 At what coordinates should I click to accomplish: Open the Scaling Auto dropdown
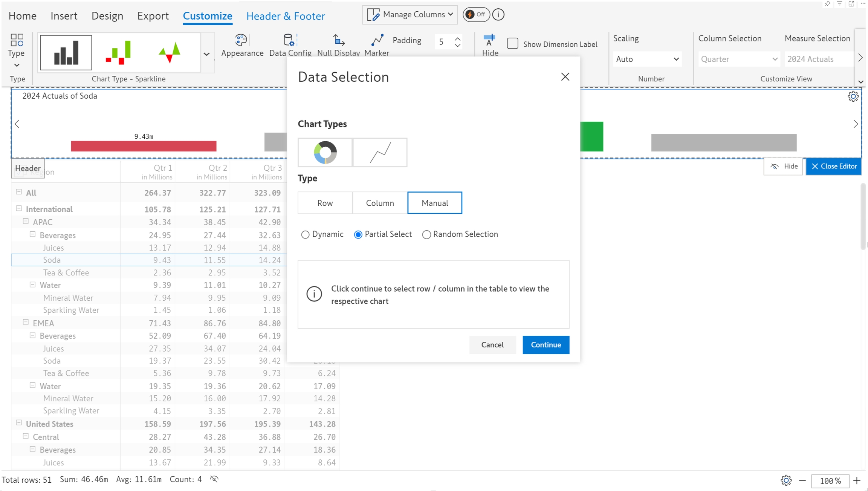pyautogui.click(x=647, y=59)
